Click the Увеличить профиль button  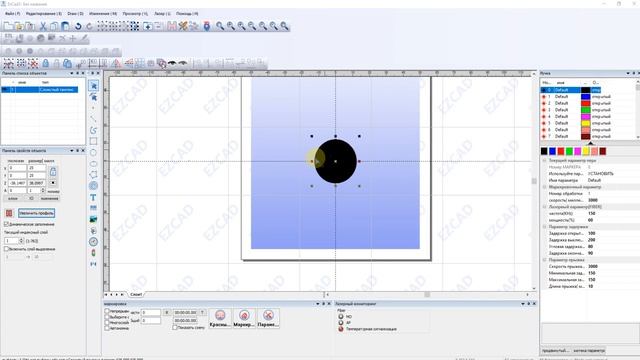36,213
